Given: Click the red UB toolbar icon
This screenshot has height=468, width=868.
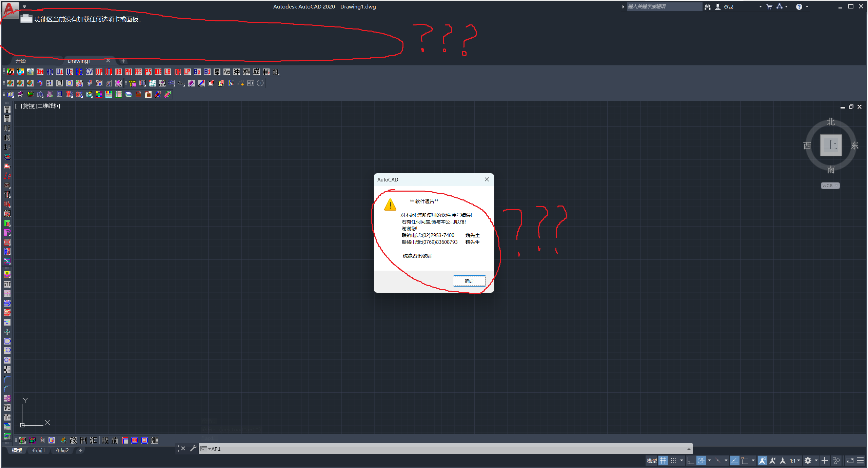Looking at the screenshot, I should click(118, 72).
